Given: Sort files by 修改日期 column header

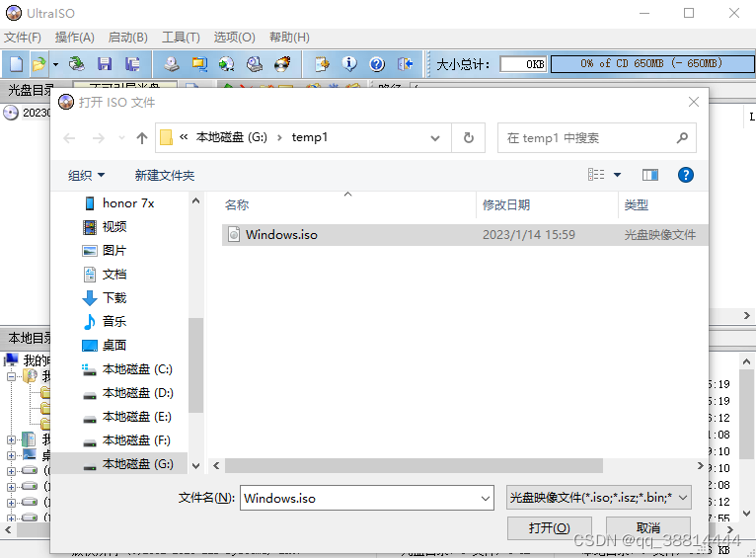Looking at the screenshot, I should (505, 205).
